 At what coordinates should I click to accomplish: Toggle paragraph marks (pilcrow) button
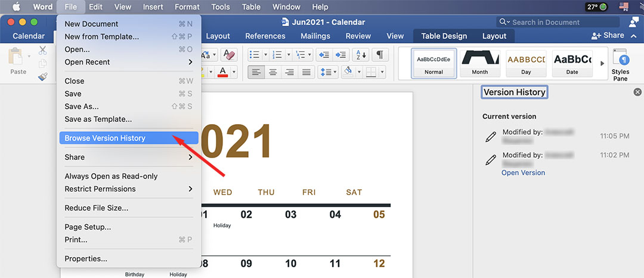tap(380, 55)
